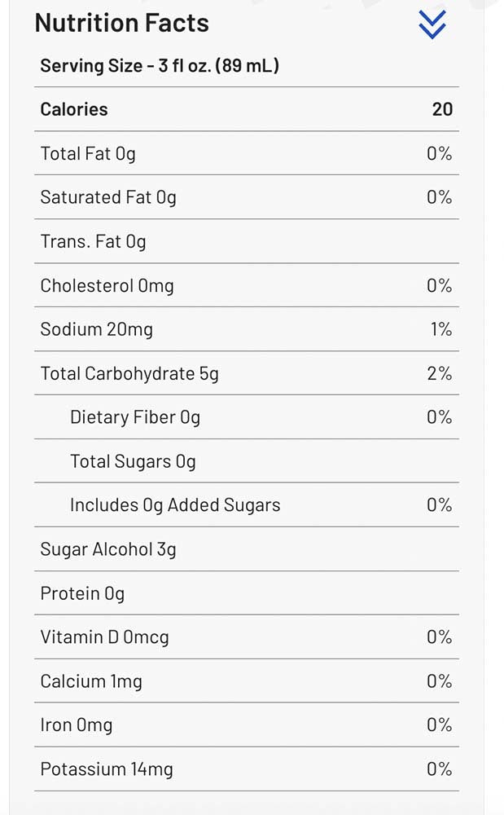The image size is (504, 815).
Task: Select the Total Fat 0g row
Action: tap(88, 152)
